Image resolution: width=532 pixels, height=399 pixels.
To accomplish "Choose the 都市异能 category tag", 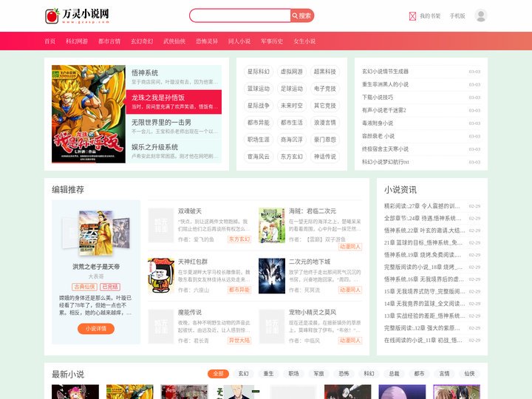I will [258, 123].
